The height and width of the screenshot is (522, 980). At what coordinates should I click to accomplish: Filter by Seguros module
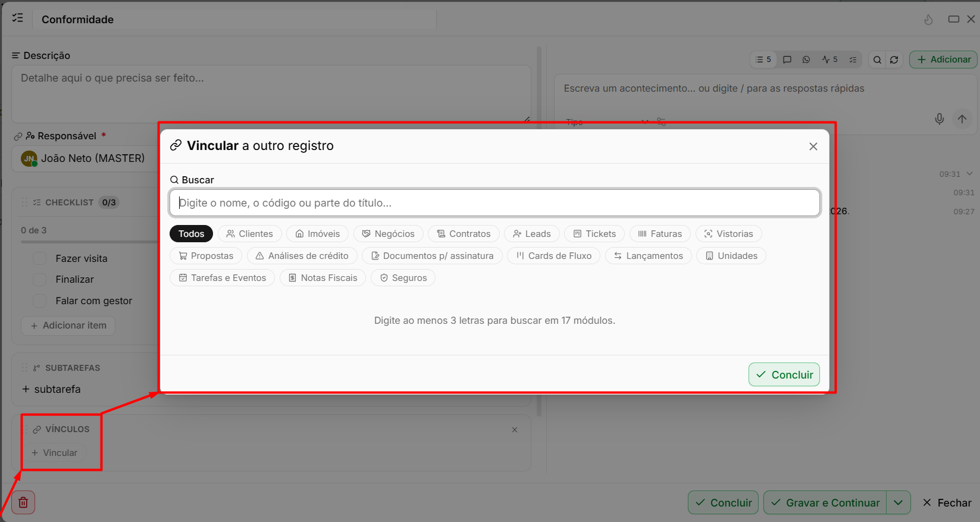403,278
